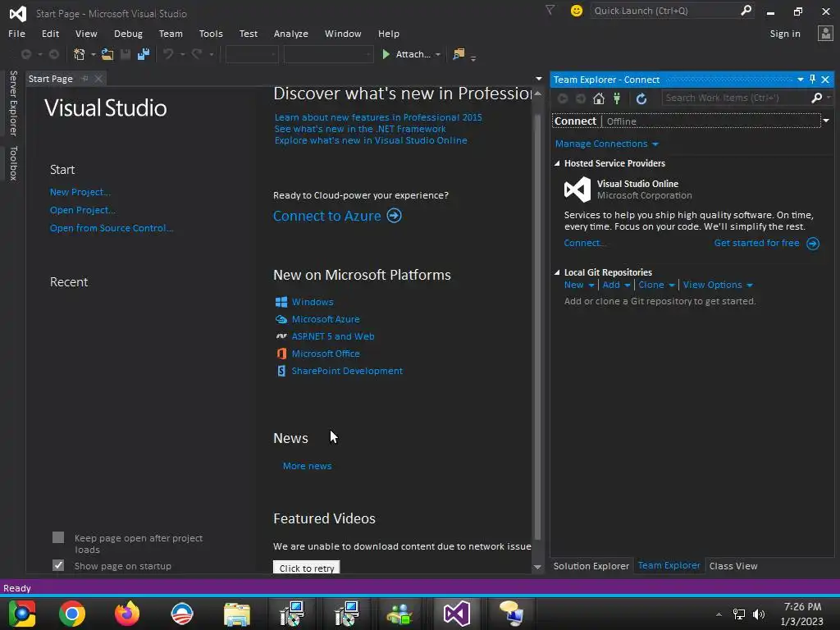Click the Refresh icon in Team Explorer
Image resolution: width=840 pixels, height=630 pixels.
641,98
